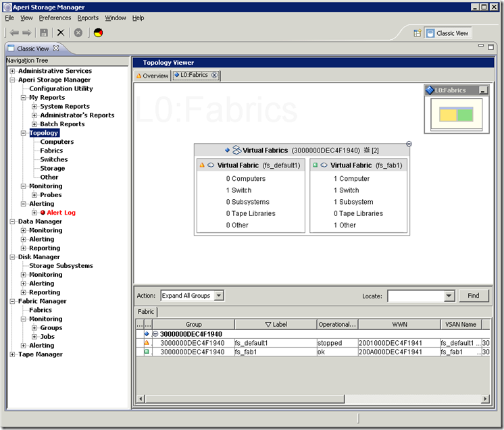Close the Classic View tab
Image resolution: width=504 pixels, height=430 pixels.
(x=56, y=48)
